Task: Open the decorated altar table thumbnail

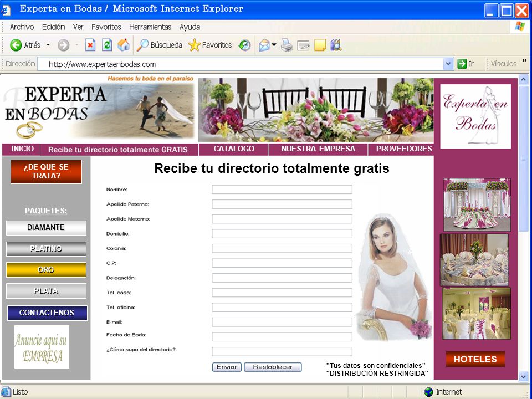Action: (477, 205)
